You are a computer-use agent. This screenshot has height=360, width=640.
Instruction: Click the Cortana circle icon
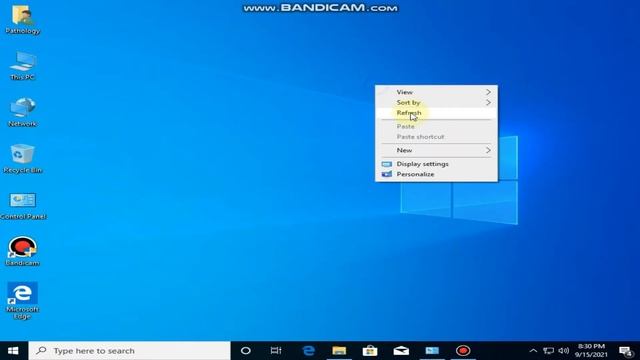click(x=246, y=351)
